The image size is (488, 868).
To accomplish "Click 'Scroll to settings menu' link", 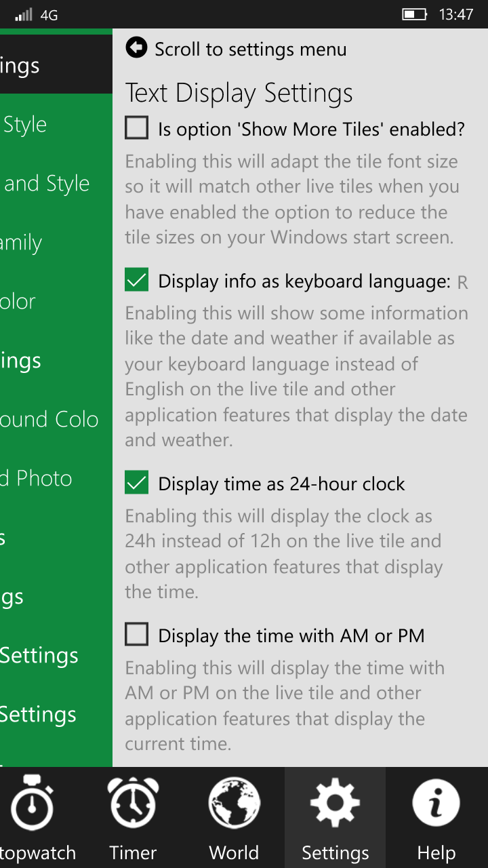I will pyautogui.click(x=250, y=50).
